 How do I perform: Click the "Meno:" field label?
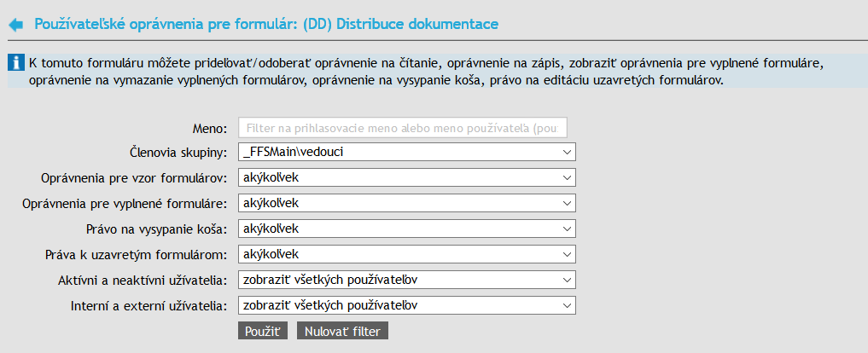click(x=209, y=129)
